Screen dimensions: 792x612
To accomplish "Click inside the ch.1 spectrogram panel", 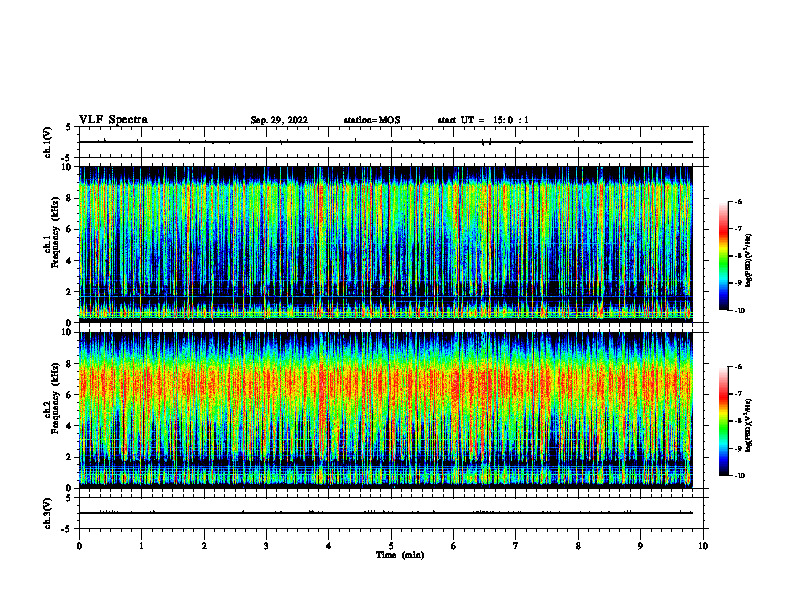I will (x=386, y=243).
